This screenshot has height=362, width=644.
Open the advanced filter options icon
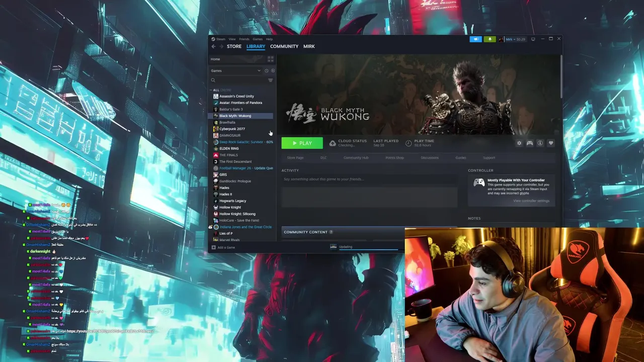pos(270,80)
